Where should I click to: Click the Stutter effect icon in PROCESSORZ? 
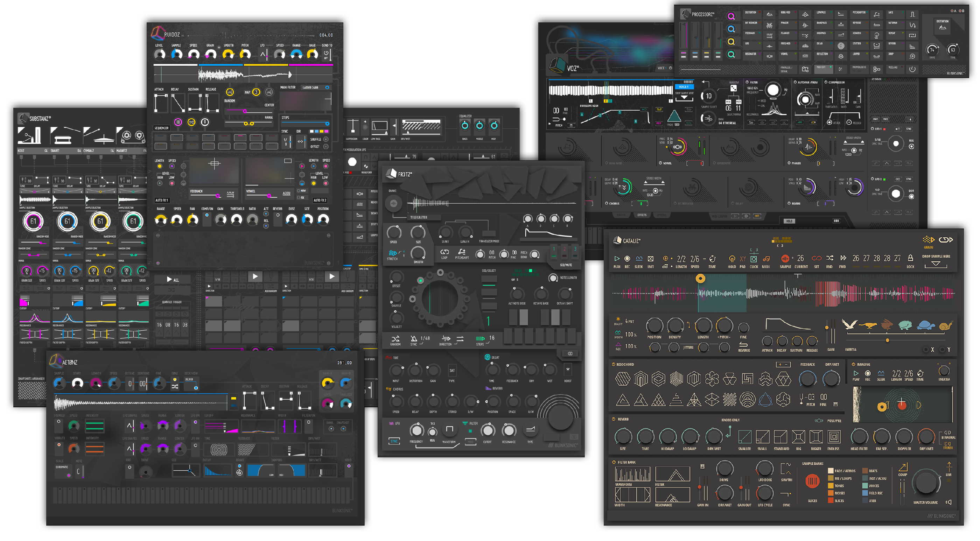point(877,46)
